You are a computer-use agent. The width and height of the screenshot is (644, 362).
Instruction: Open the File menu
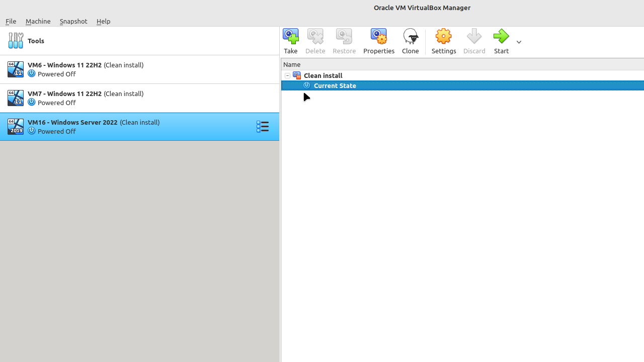tap(11, 21)
